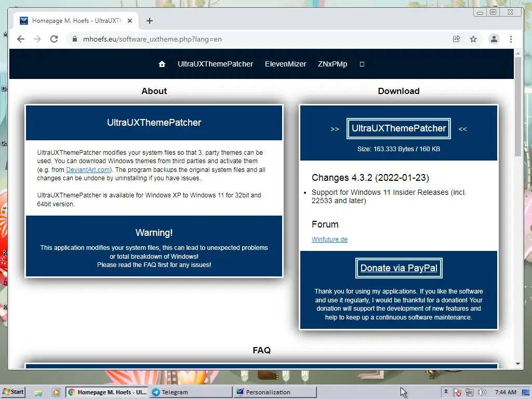Click the scrollbar down arrow
Screen dimensions: 532x399
click(518, 364)
